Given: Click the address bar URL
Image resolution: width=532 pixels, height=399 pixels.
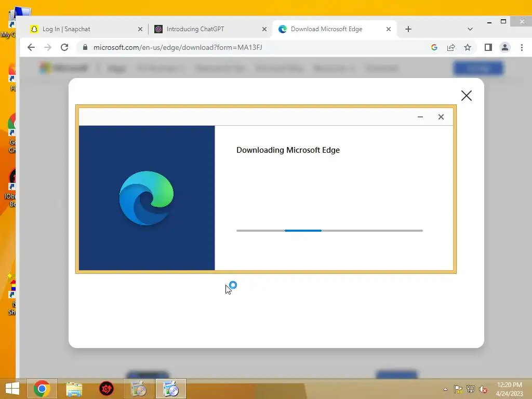Looking at the screenshot, I should (x=178, y=47).
